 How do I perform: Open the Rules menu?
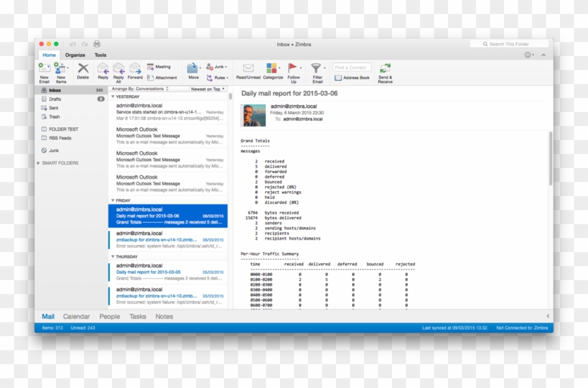(218, 78)
